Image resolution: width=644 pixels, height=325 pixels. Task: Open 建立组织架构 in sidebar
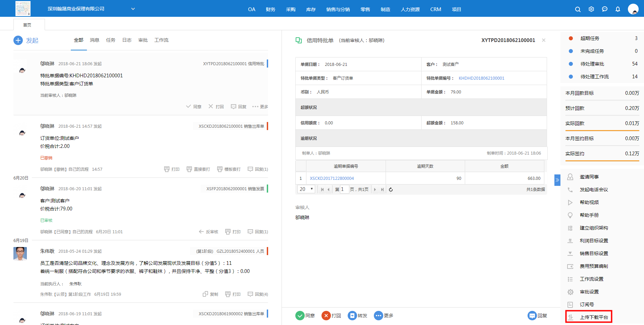tap(594, 228)
